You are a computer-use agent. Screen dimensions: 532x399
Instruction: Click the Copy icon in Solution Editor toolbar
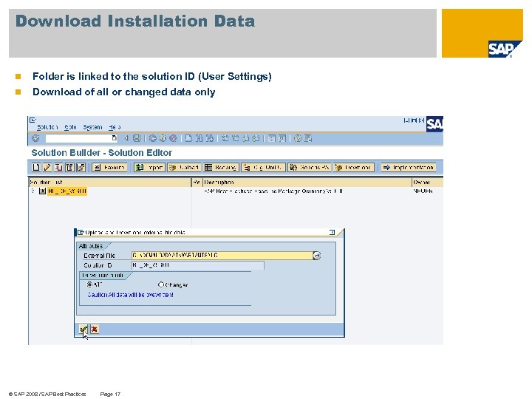click(58, 167)
